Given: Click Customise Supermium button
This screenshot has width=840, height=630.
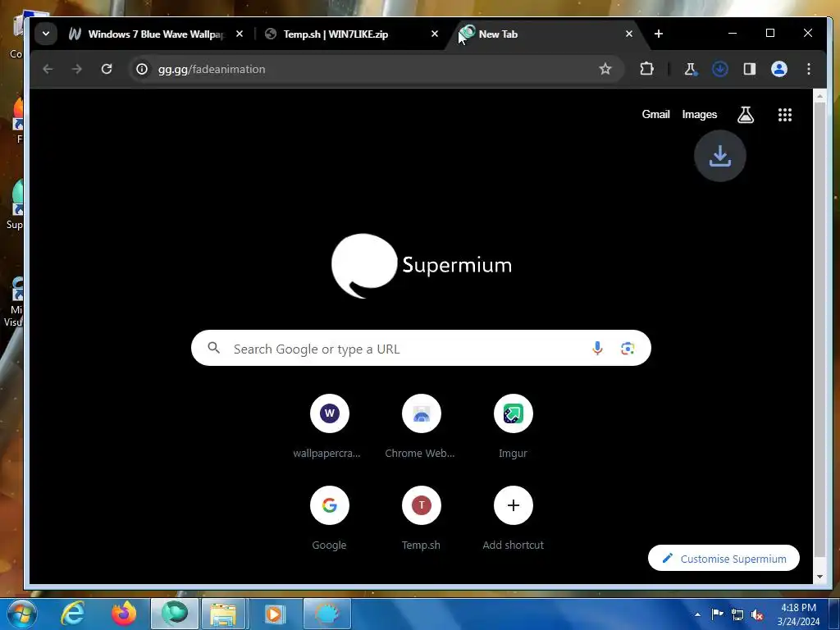Looking at the screenshot, I should point(724,558).
